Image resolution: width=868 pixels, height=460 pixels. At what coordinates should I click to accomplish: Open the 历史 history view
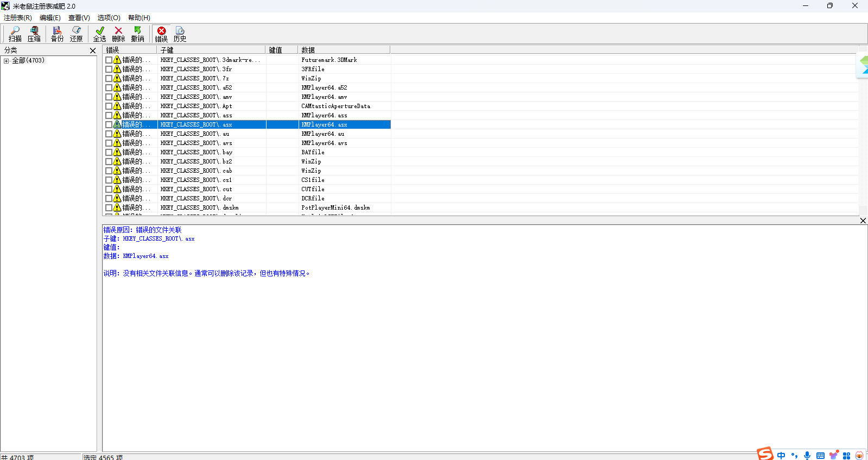(180, 34)
